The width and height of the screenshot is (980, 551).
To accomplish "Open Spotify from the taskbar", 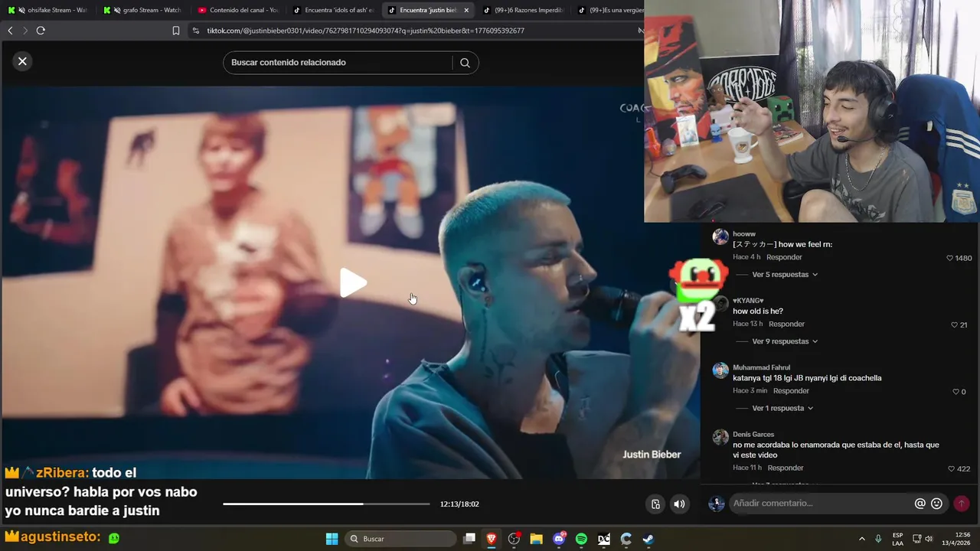I will tap(581, 539).
